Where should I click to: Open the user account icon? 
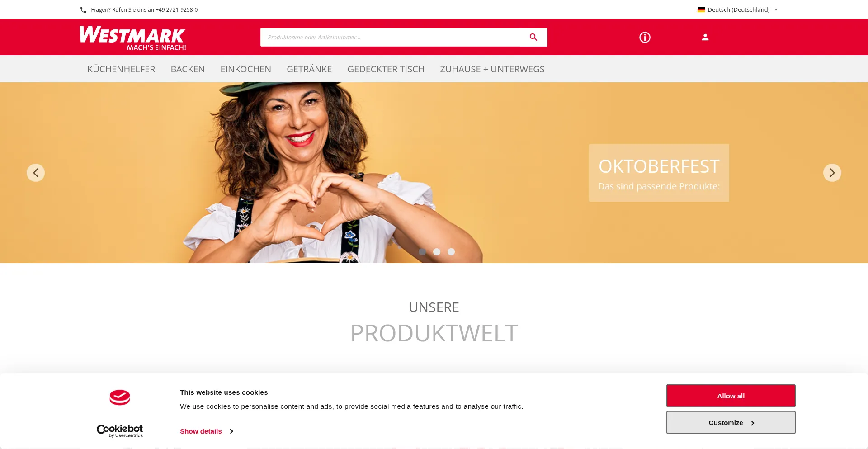click(705, 37)
